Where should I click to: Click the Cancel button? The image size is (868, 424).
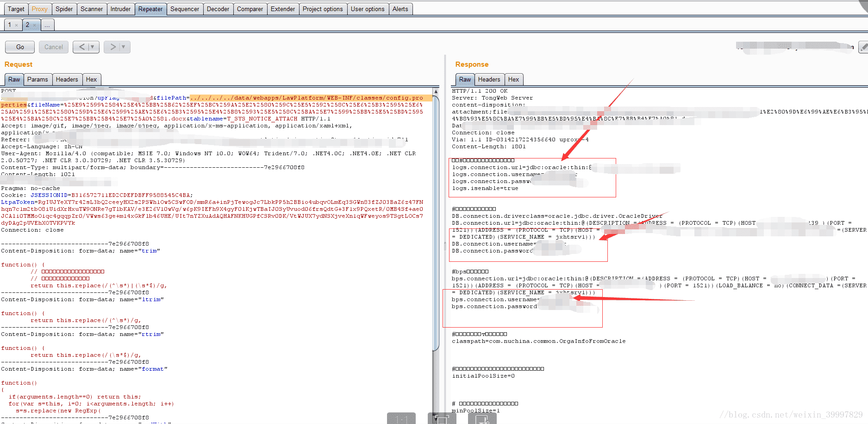coord(54,47)
